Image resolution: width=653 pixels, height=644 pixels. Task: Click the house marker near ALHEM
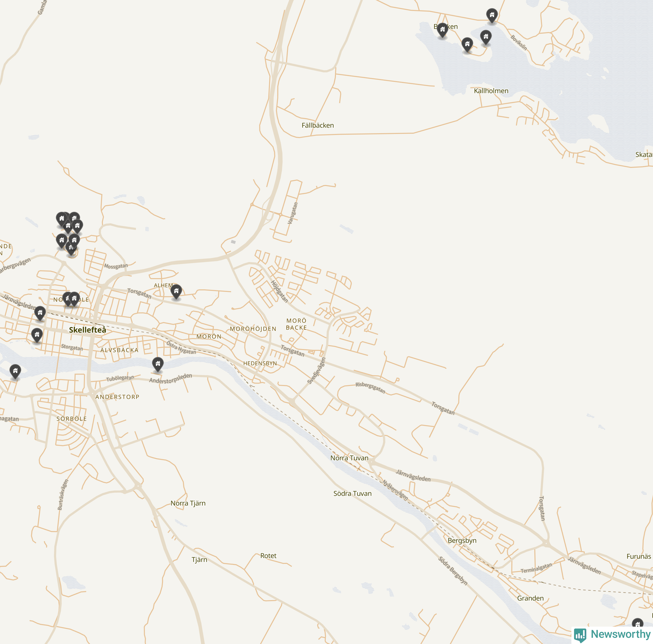[x=176, y=292]
